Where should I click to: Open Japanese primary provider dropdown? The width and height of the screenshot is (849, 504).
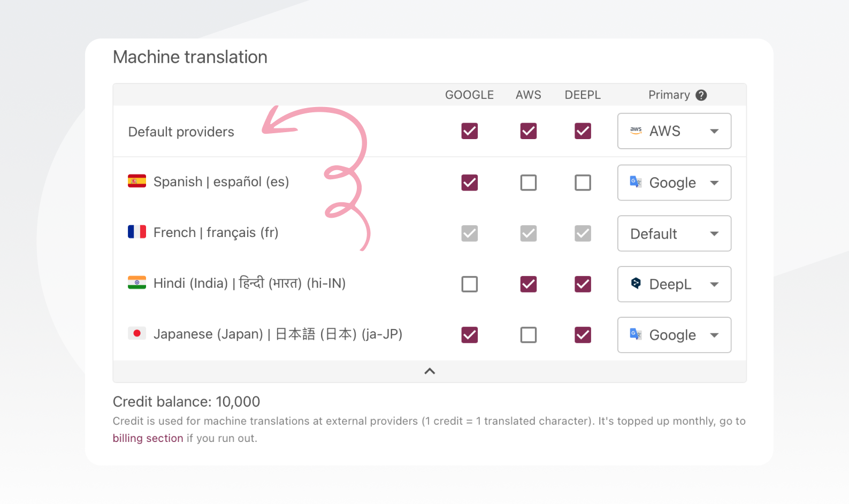coord(674,335)
